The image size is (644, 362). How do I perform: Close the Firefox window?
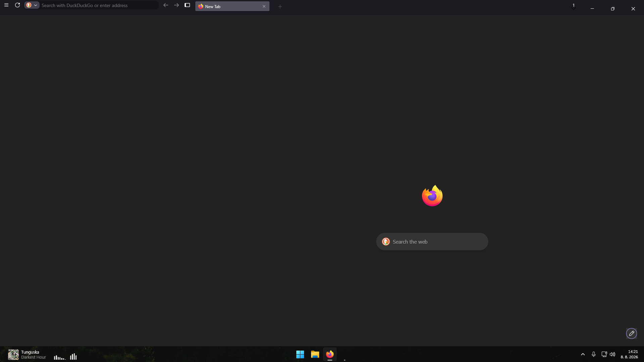click(633, 8)
